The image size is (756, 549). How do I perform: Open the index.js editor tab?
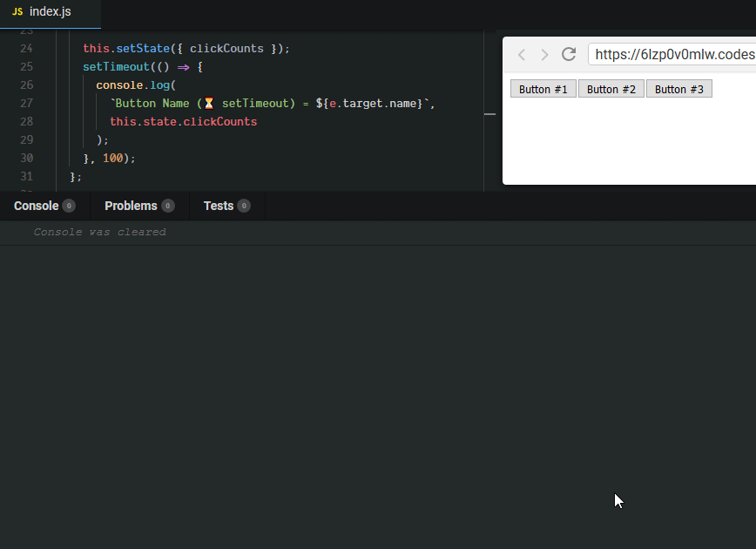(50, 12)
